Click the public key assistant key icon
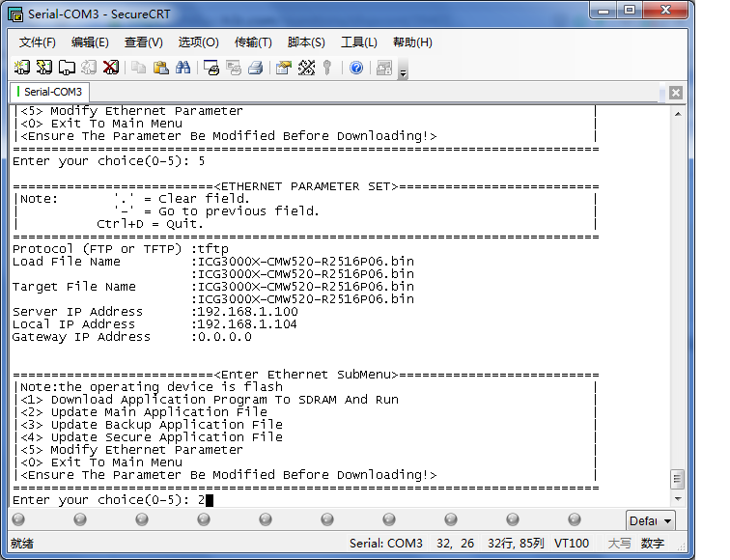This screenshot has width=730, height=560. coord(327,68)
